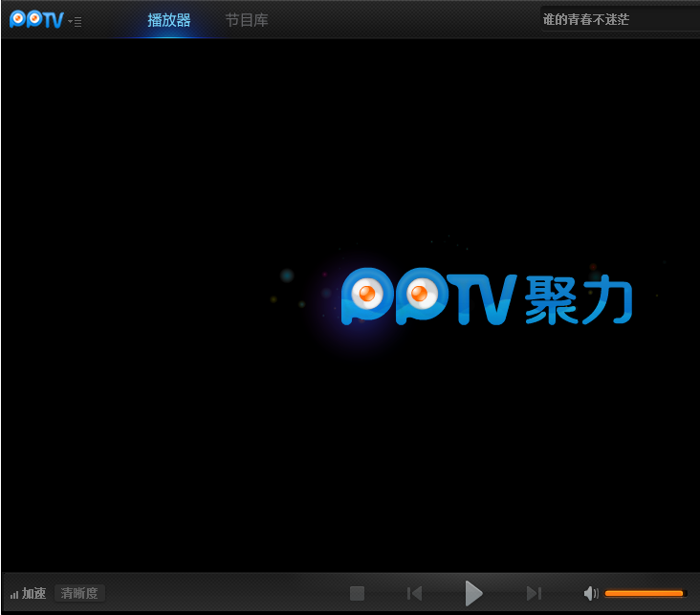Open the PPTV main menu dropdown

pos(75,21)
